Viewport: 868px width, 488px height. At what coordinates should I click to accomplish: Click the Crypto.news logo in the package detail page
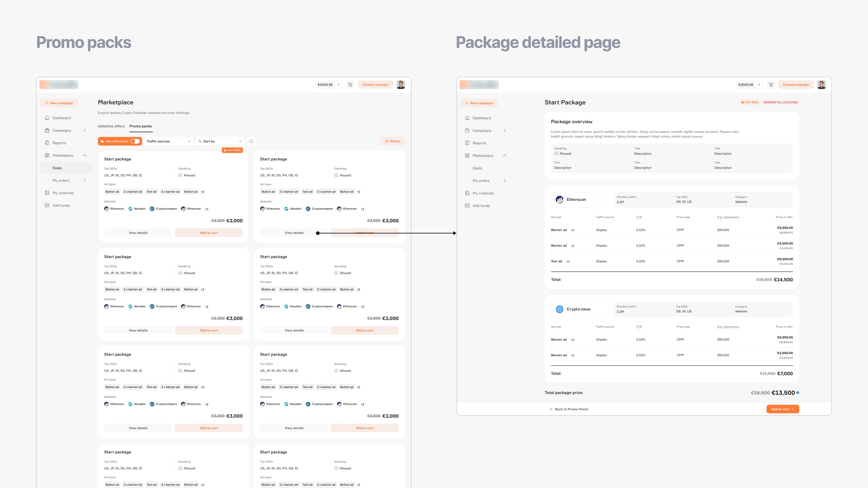click(x=560, y=309)
